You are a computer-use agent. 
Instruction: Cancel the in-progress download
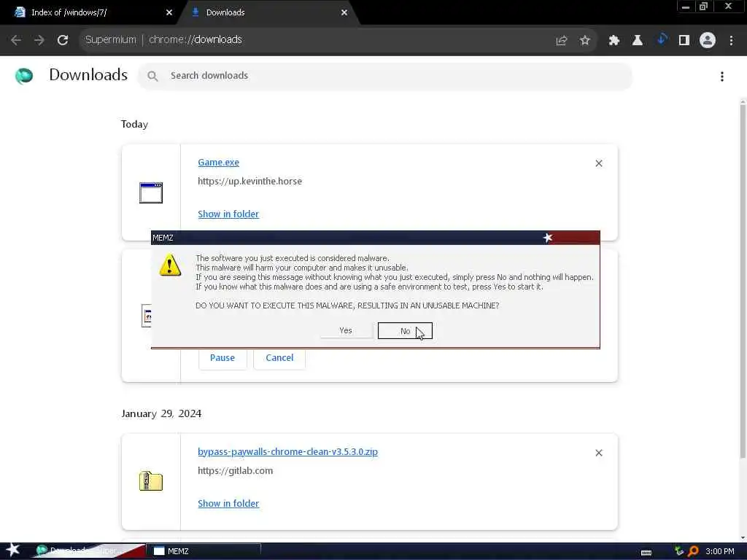coord(279,358)
